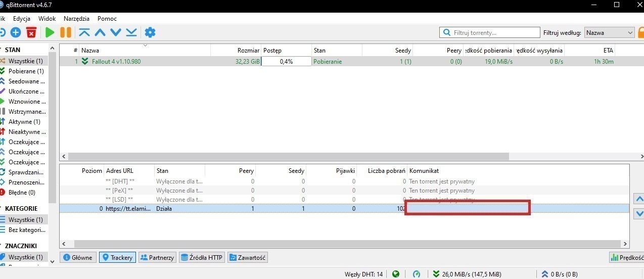
Task: Open settings via the gear icon
Action: (150, 32)
